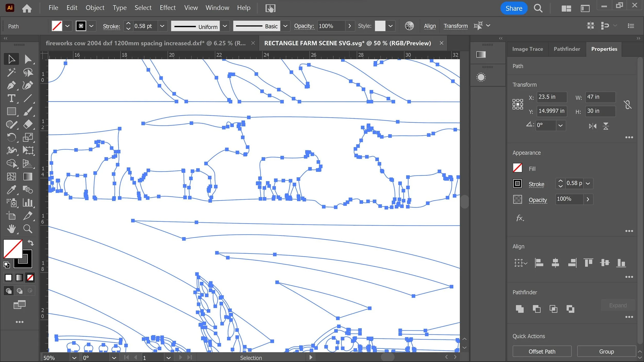Viewport: 644px width, 362px height.
Task: Select the Magic Wand tool
Action: click(11, 72)
